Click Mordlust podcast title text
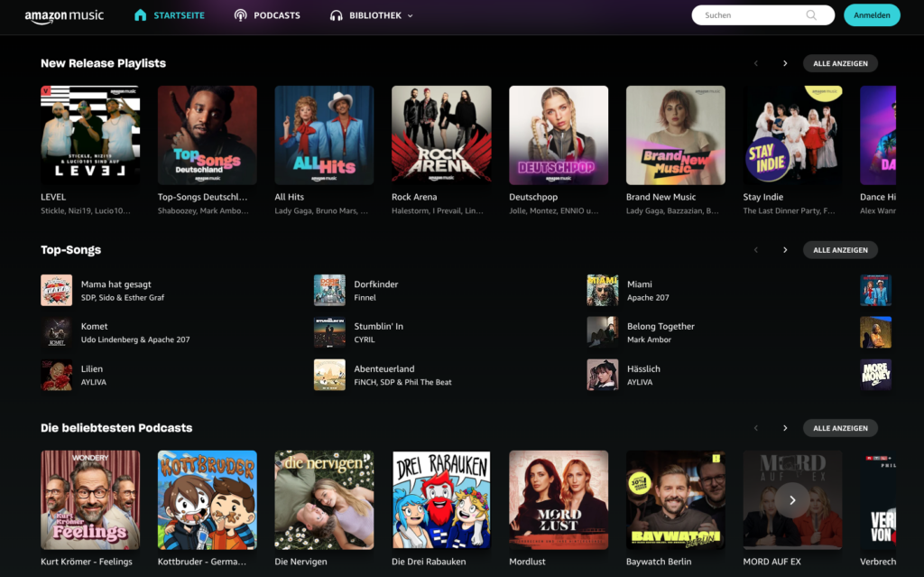 [527, 562]
